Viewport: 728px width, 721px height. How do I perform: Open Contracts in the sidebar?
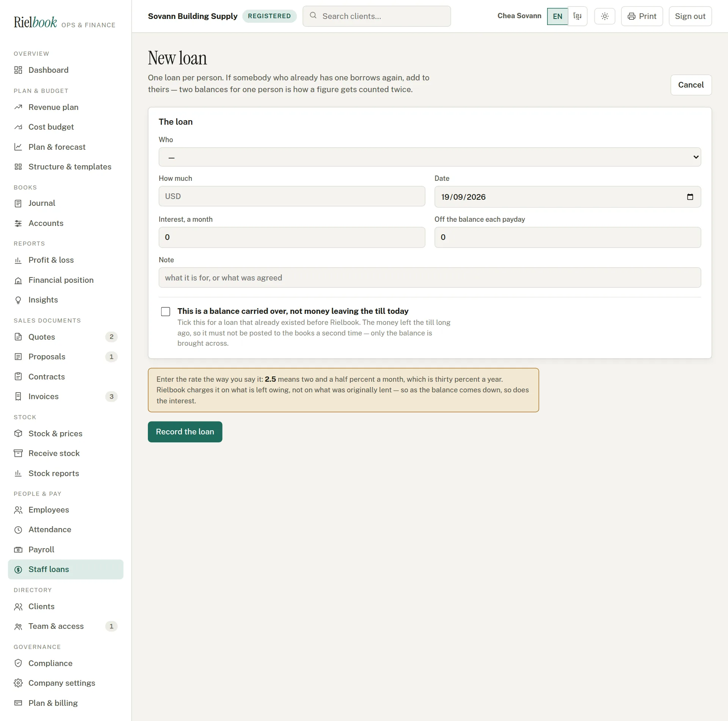66,377
